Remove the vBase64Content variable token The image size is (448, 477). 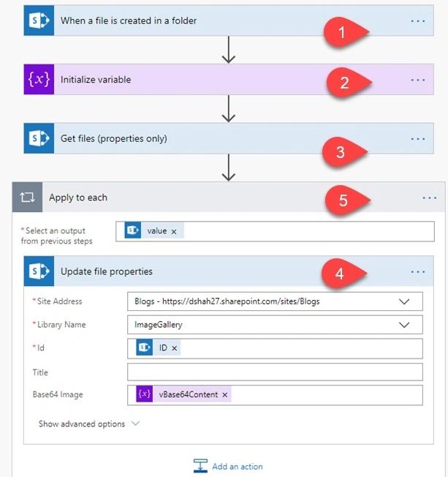(x=225, y=395)
